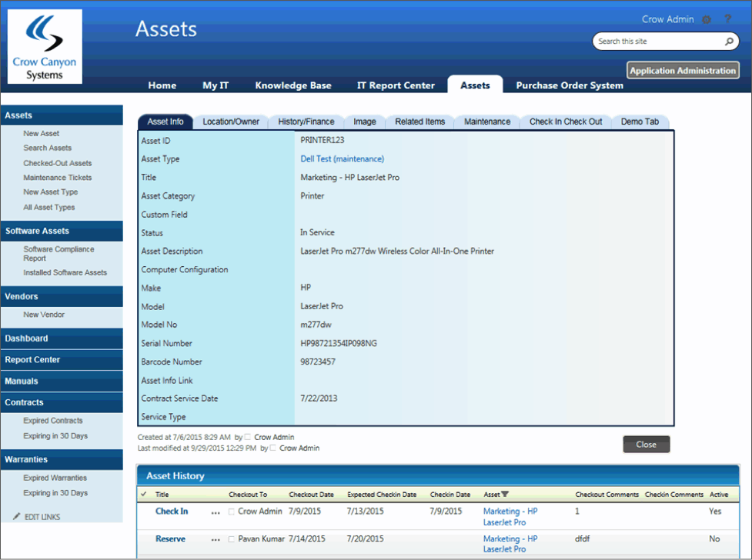Switch to the History/Finance tab

(x=306, y=122)
